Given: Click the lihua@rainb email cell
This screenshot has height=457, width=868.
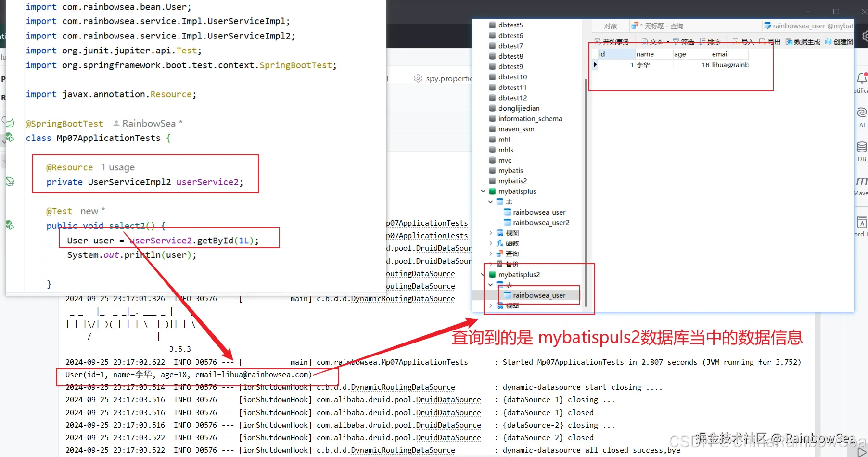Looking at the screenshot, I should click(x=730, y=65).
